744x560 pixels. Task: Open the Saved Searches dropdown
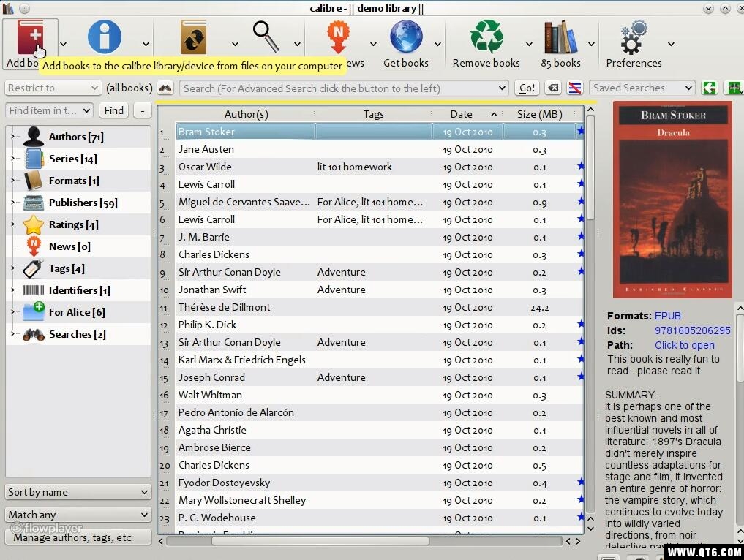click(642, 88)
